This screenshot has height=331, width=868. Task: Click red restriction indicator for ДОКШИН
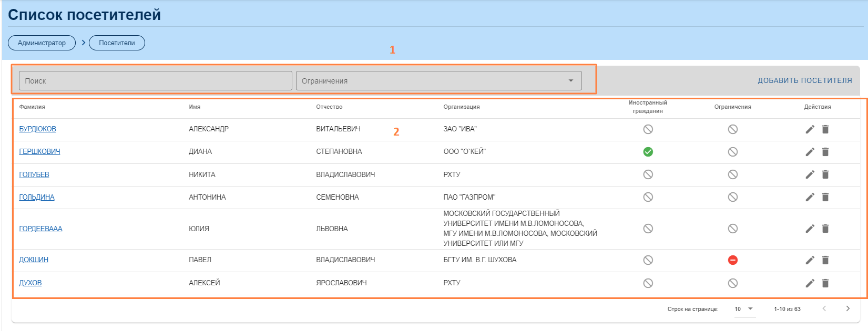[x=732, y=260]
